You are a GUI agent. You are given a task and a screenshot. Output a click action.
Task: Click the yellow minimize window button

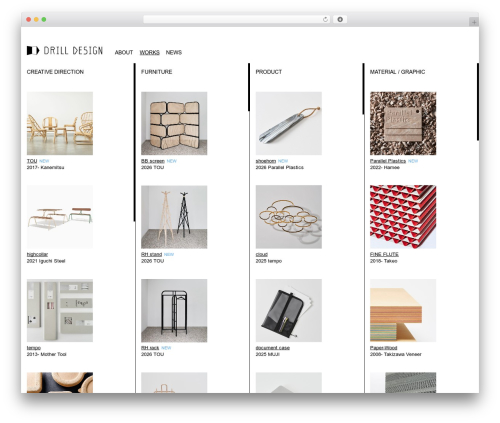(36, 20)
